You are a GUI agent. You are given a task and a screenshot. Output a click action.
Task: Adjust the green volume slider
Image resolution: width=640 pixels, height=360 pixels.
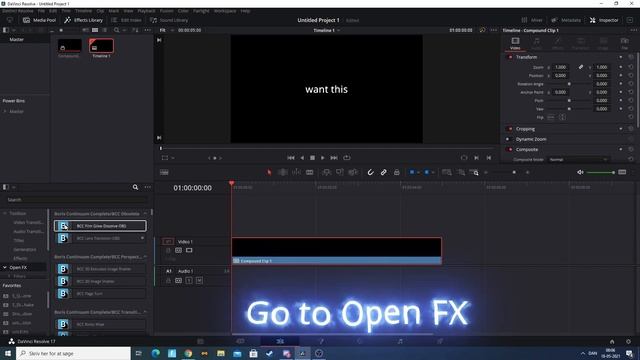(600, 172)
